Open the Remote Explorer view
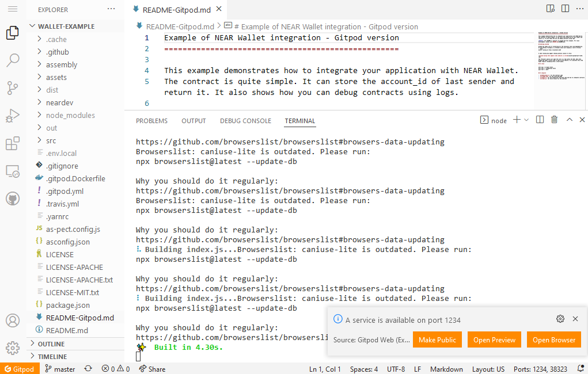The image size is (588, 374). (x=13, y=171)
